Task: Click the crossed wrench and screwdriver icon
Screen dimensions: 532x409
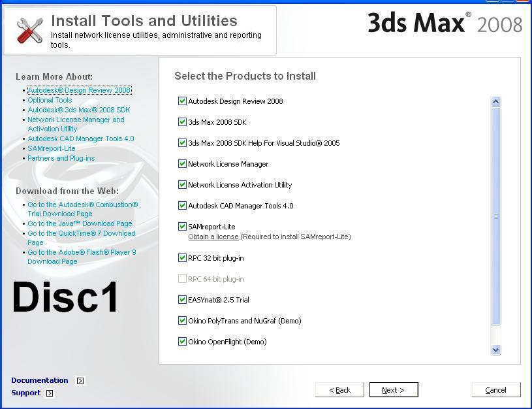Action: coord(30,31)
